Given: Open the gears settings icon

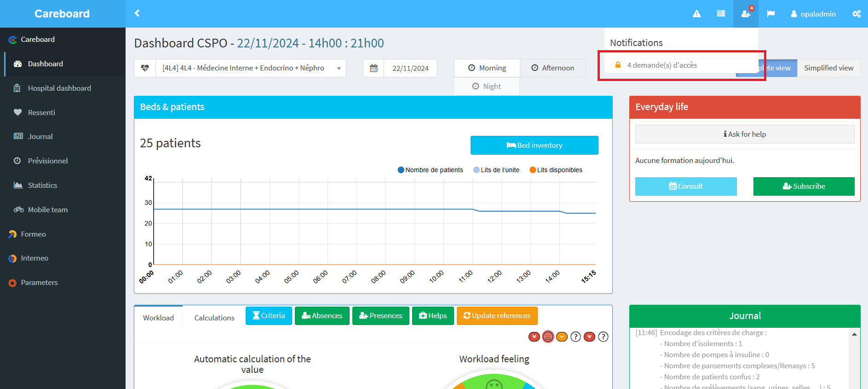Looking at the screenshot, I should [857, 14].
